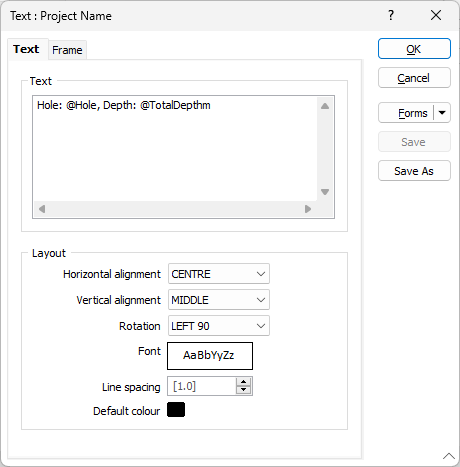Image resolution: width=460 pixels, height=467 pixels.
Task: Confirm with the OK button
Action: tap(414, 49)
